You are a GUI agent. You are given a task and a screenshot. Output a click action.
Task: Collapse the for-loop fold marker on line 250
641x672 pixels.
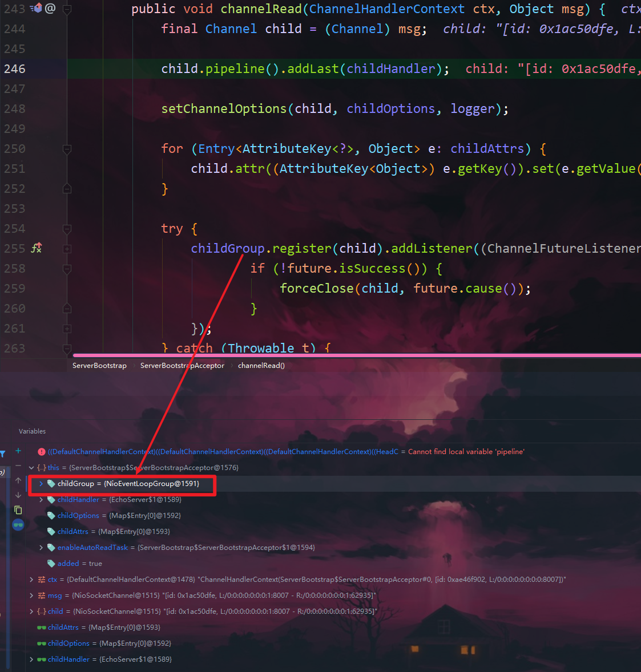pyautogui.click(x=67, y=149)
